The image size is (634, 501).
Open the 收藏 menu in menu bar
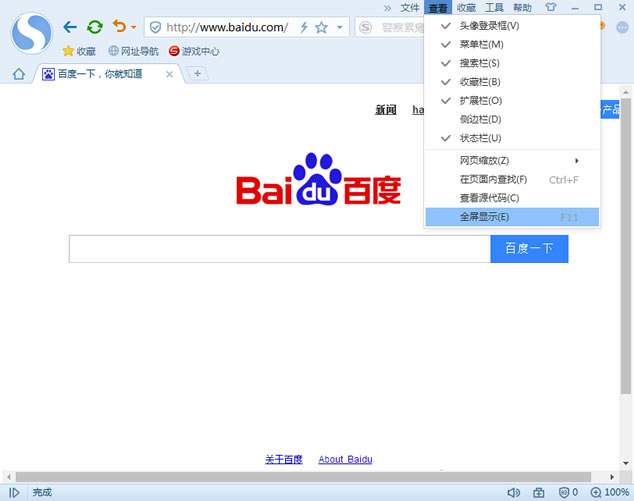coord(466,8)
